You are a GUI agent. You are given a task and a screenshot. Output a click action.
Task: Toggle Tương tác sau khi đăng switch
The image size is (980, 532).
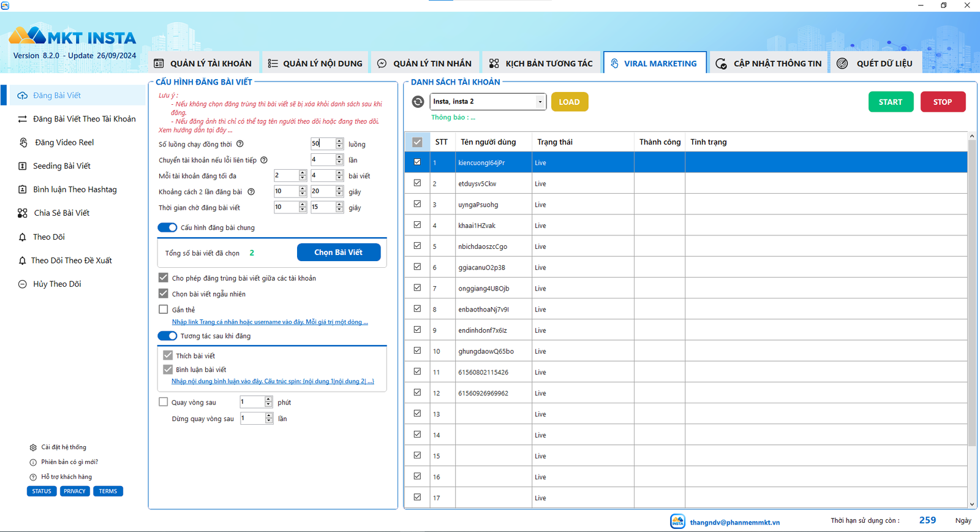pos(167,336)
